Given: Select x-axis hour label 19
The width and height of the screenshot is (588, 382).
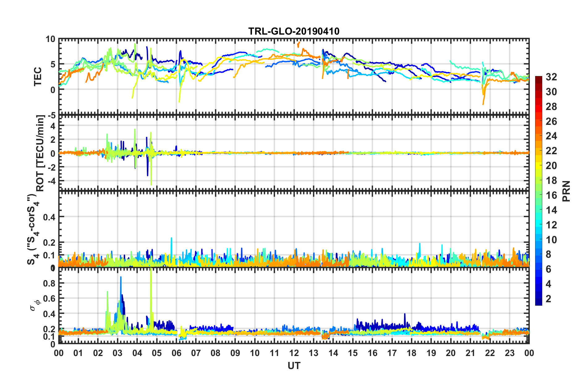Looking at the screenshot, I should click(x=431, y=353).
